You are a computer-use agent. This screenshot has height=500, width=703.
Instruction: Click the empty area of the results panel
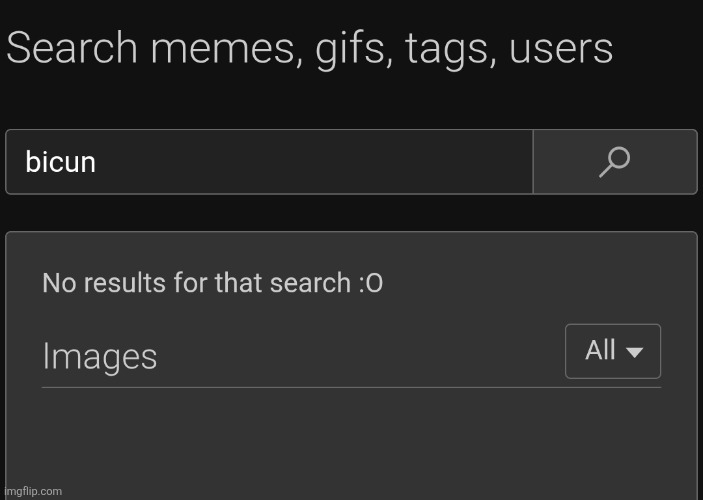pos(350,440)
